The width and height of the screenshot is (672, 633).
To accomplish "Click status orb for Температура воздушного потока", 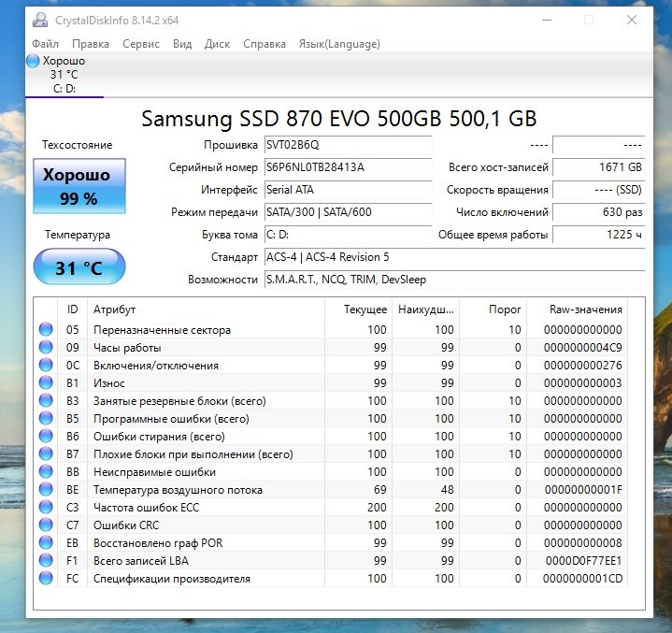I will (x=46, y=490).
